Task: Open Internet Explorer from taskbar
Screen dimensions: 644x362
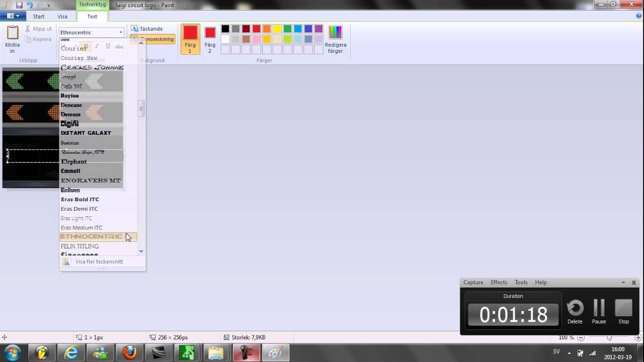Action: pyautogui.click(x=71, y=353)
